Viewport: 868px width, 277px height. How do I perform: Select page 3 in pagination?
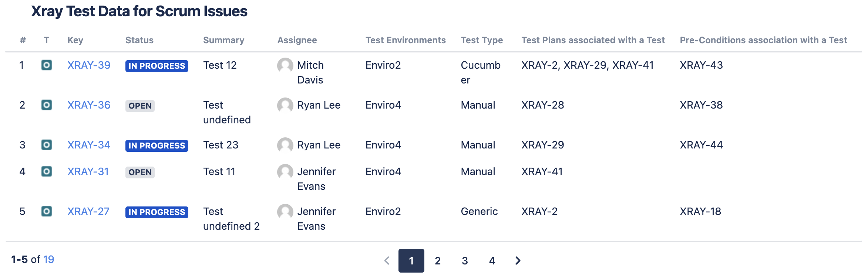(x=465, y=261)
